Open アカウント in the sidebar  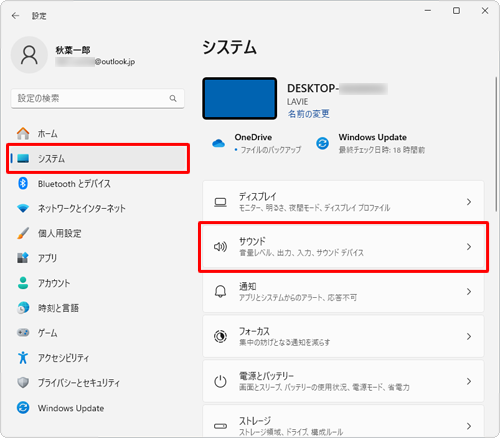tap(98, 283)
